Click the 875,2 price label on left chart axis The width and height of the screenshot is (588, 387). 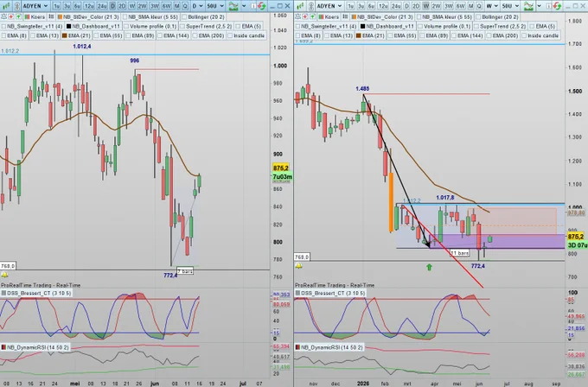click(280, 168)
